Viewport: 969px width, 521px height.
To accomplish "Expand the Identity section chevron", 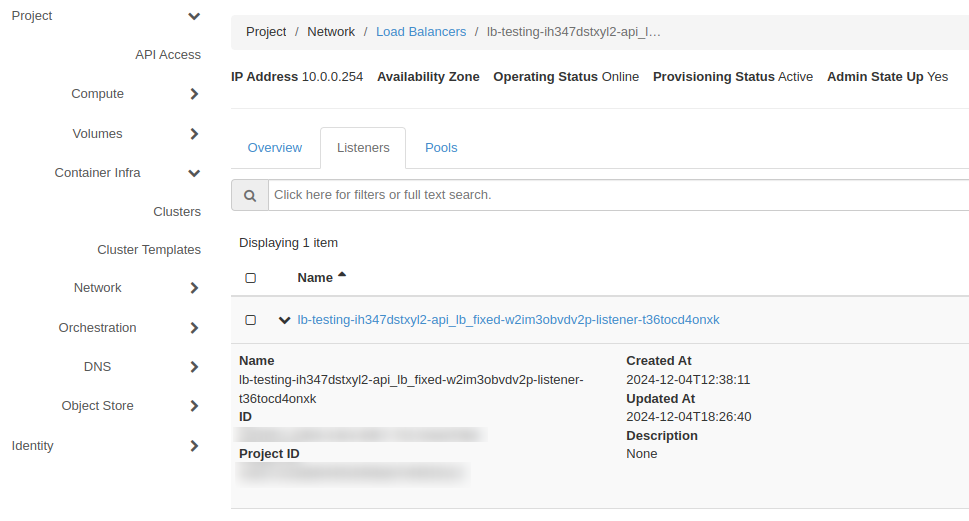I will click(194, 446).
